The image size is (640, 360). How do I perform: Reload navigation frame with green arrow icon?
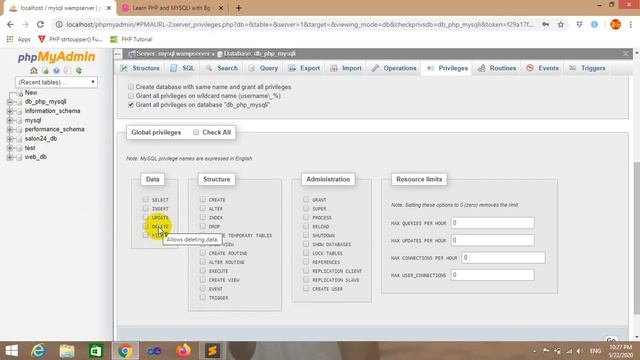pyautogui.click(x=79, y=71)
